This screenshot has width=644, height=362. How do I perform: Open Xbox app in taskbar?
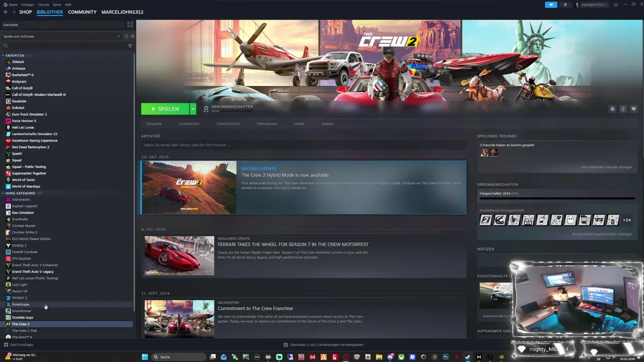point(401,357)
